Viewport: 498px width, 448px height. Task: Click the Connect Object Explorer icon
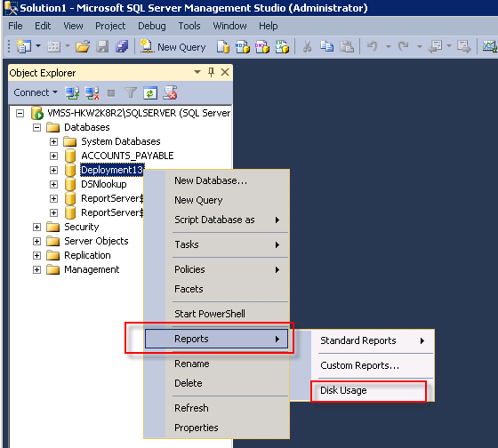72,93
